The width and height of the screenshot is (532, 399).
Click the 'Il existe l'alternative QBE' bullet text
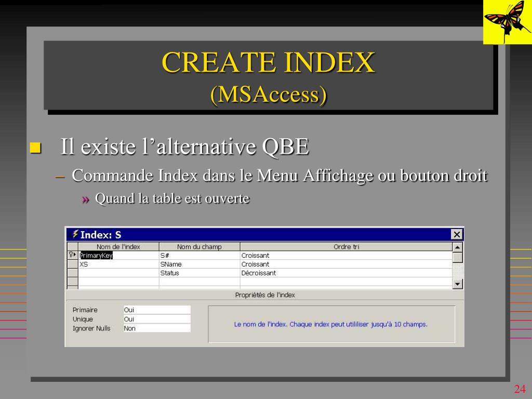(x=184, y=147)
